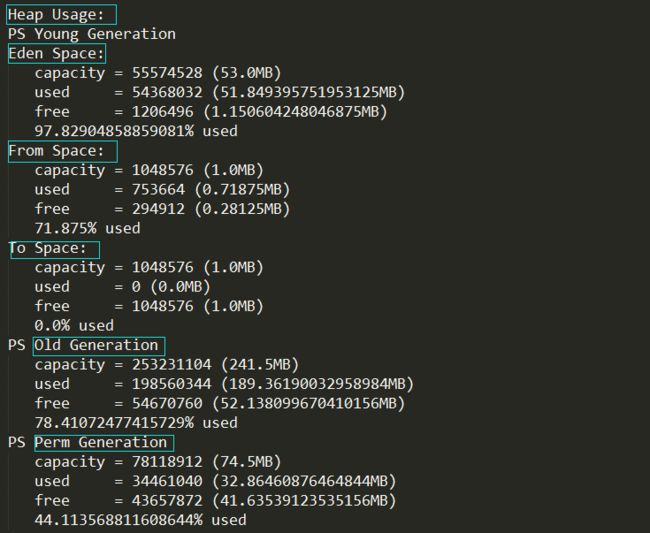The width and height of the screenshot is (650, 533).
Task: Click From Space free value 294912
Action: tap(158, 209)
